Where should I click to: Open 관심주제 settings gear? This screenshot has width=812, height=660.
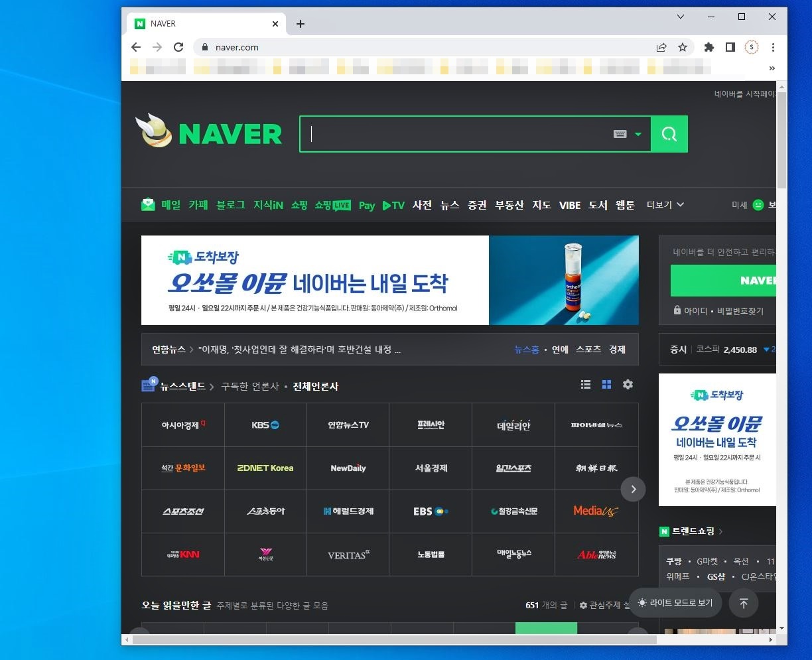point(583,605)
